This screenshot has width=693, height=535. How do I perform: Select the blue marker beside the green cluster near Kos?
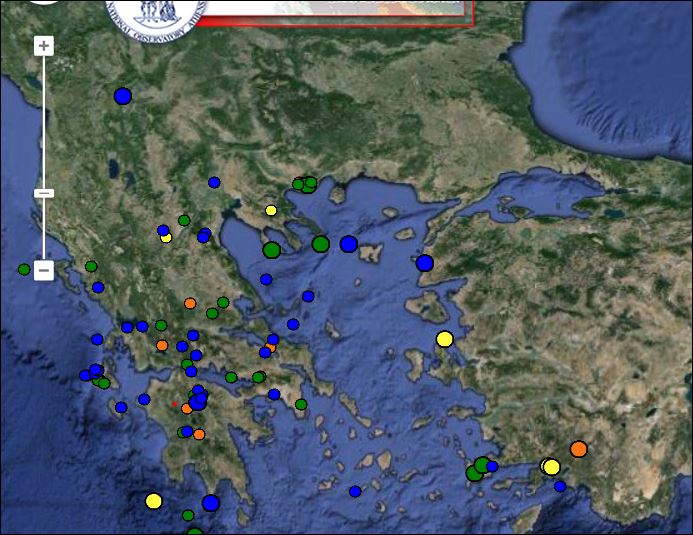tap(492, 466)
